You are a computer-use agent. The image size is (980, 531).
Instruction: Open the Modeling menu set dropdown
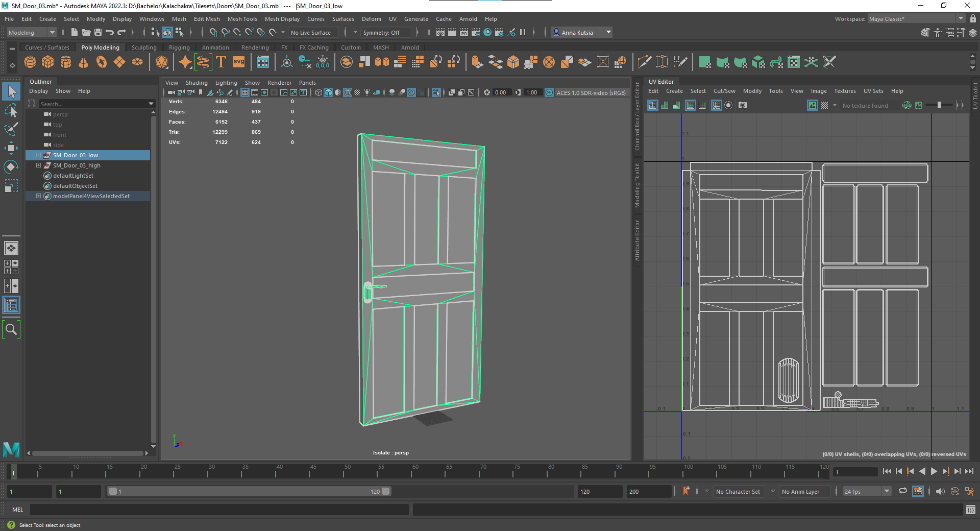pos(32,32)
